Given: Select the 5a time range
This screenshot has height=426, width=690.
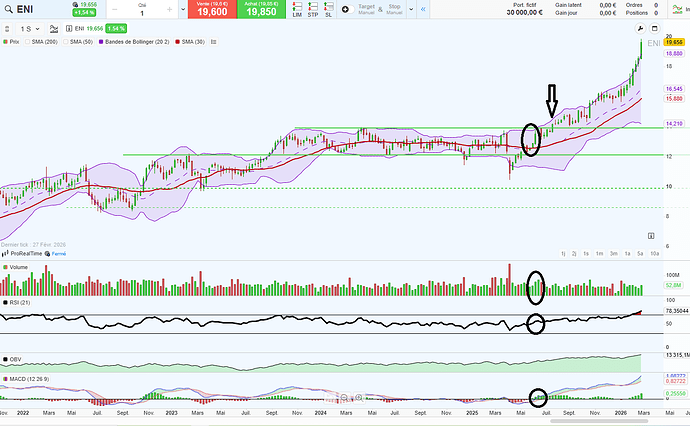Looking at the screenshot, I should tap(639, 254).
